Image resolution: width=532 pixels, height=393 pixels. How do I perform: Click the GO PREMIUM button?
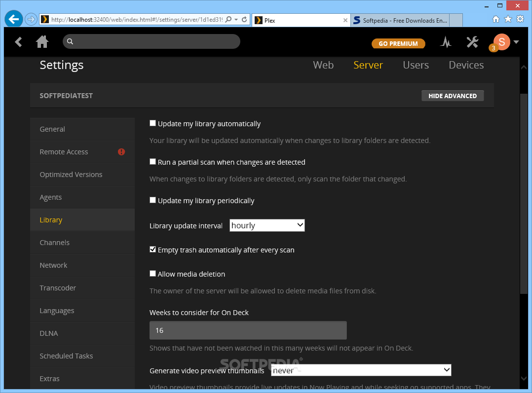point(398,43)
